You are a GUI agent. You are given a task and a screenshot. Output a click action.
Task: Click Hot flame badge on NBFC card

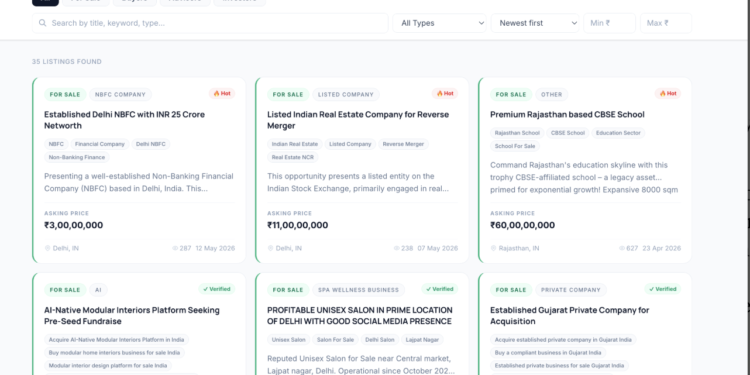click(x=222, y=94)
